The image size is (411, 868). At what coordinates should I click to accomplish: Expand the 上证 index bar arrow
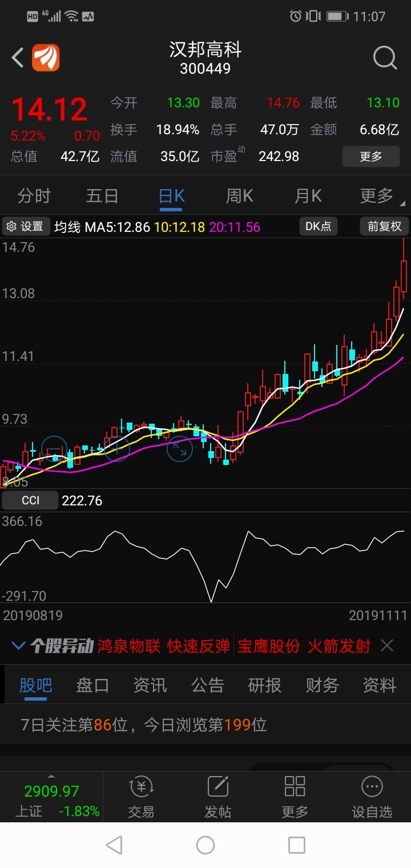[x=51, y=777]
